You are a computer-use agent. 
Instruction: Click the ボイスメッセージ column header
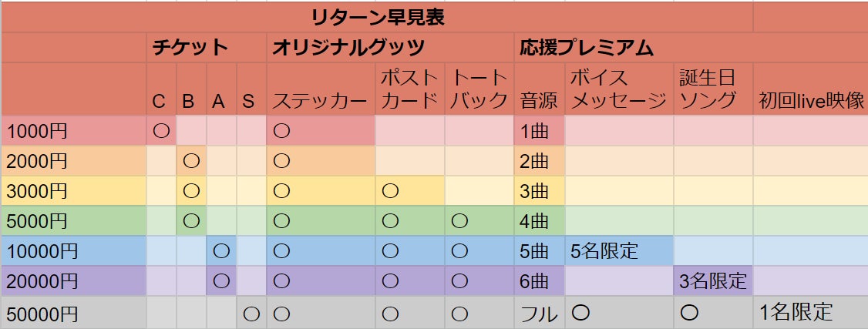point(618,89)
